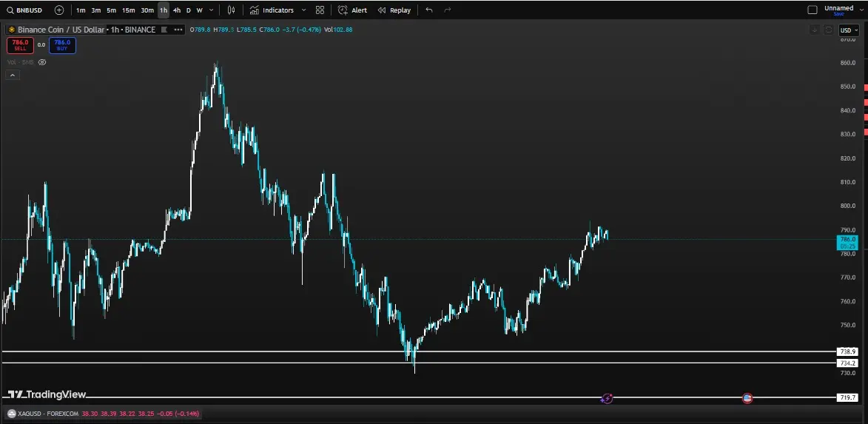This screenshot has height=424, width=868.
Task: Switch to the 4h timeframe
Action: click(177, 10)
